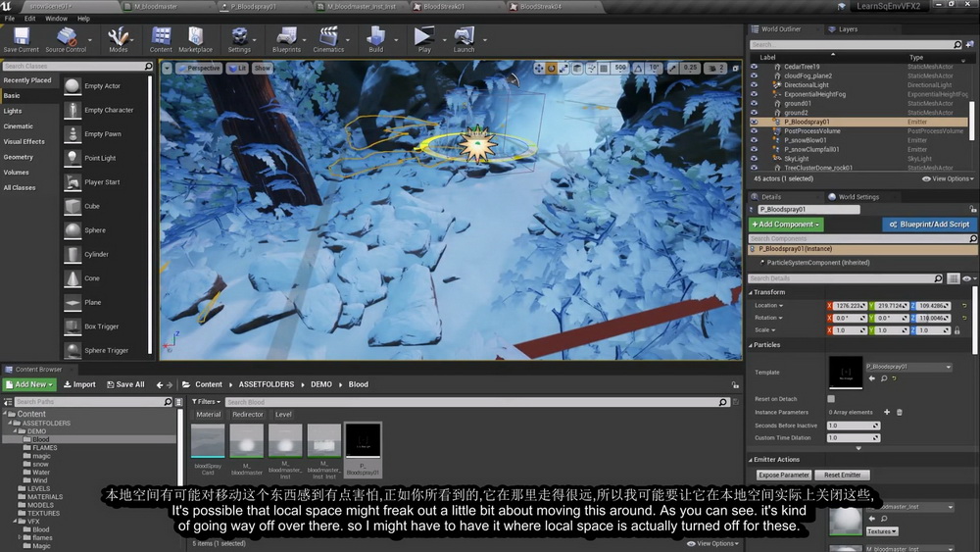Select the translate gizmo tool in viewport
The width and height of the screenshot is (980, 552).
pos(539,68)
